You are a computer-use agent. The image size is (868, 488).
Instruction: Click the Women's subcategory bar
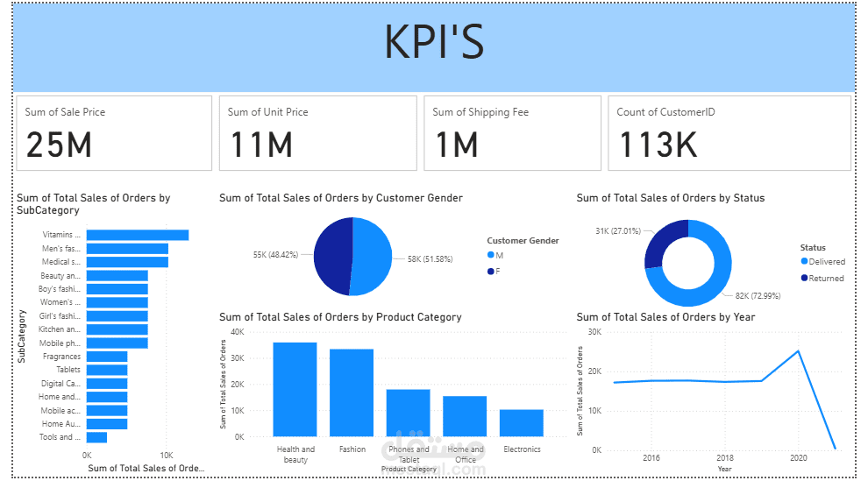(x=117, y=302)
